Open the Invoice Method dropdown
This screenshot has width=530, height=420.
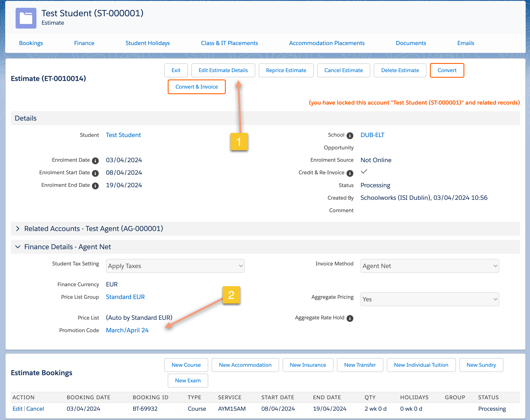429,266
